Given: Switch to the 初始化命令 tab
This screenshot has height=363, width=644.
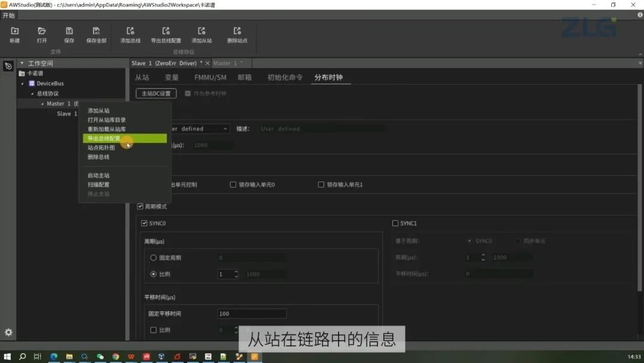Looking at the screenshot, I should 285,77.
